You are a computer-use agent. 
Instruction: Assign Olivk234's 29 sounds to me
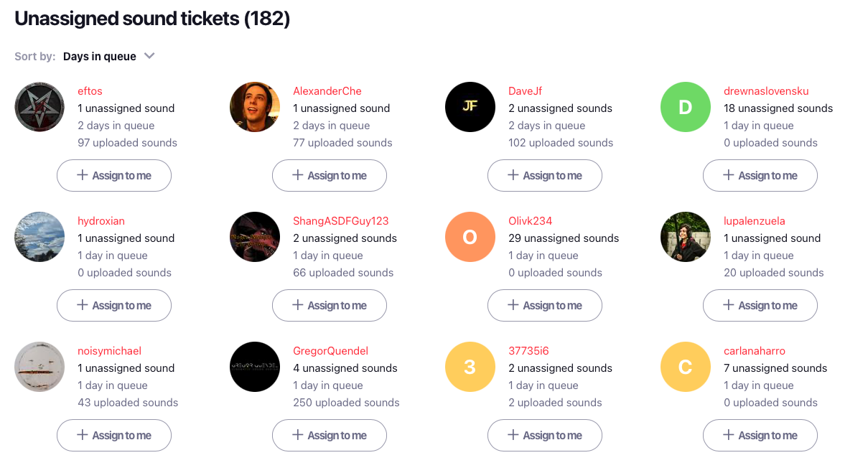point(545,306)
